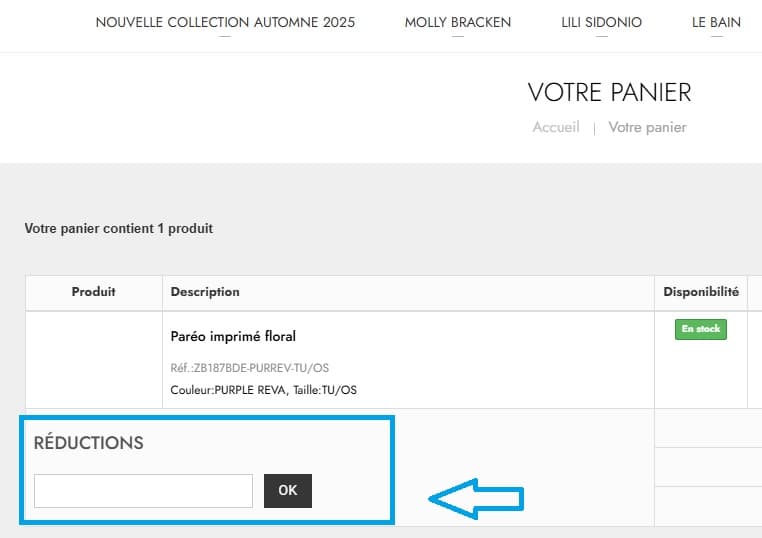This screenshot has width=762, height=538.
Task: Click the blue left-pointing arrow
Action: tap(476, 498)
